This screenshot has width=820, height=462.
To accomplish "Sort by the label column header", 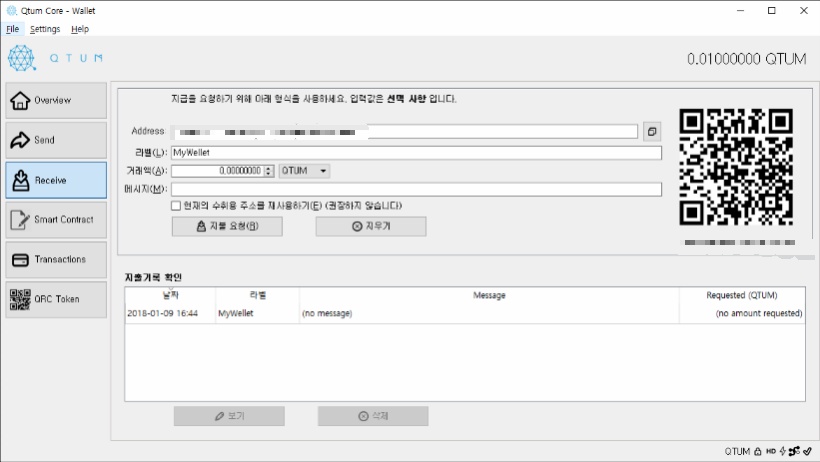I will tap(258, 295).
